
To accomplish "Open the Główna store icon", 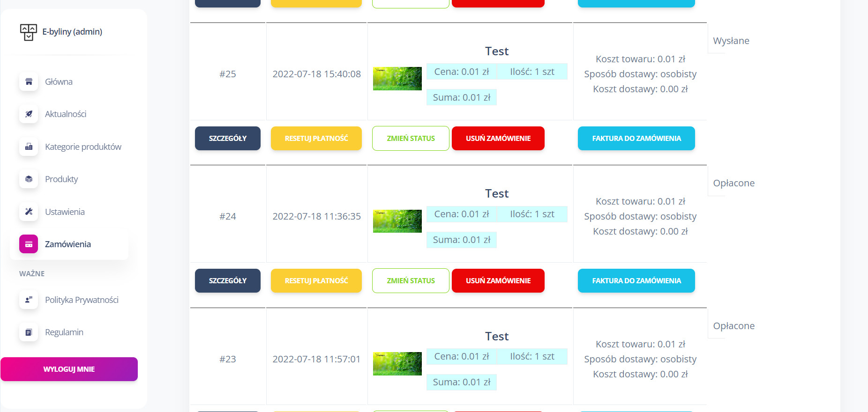I will [x=29, y=81].
